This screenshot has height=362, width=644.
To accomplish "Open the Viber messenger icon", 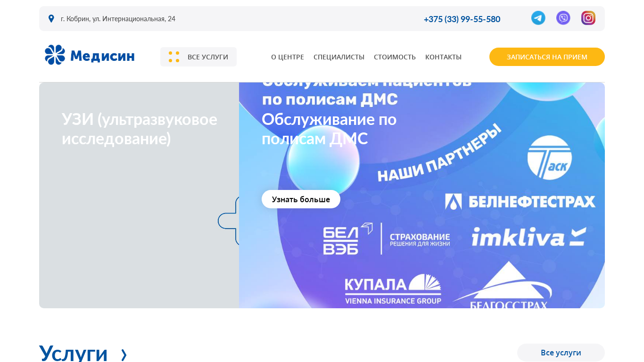I will point(563,18).
